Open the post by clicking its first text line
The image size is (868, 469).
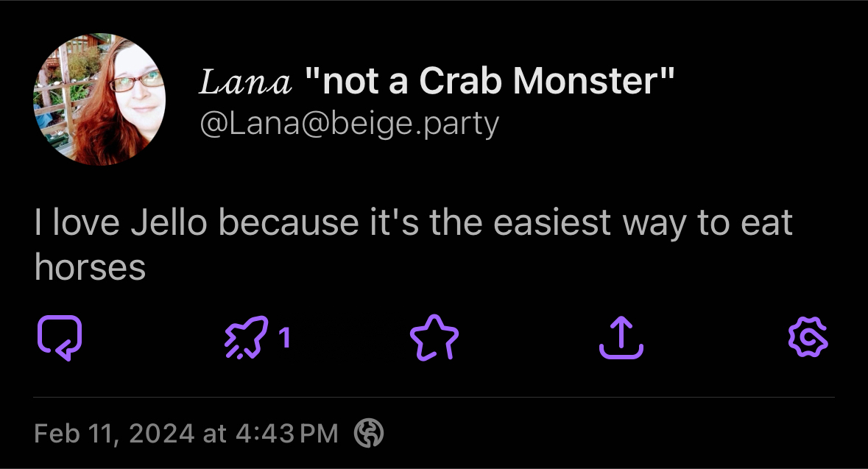tap(412, 223)
